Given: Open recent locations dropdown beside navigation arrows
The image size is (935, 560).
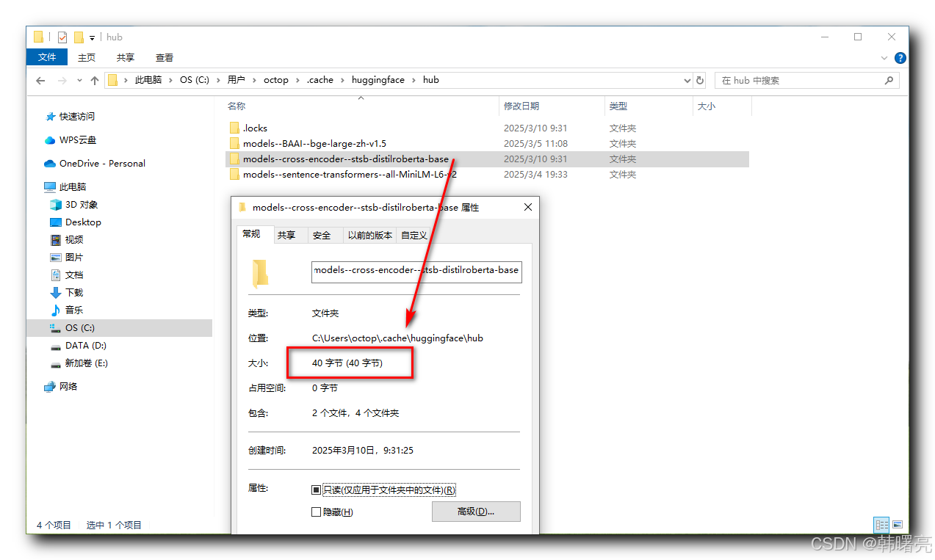Looking at the screenshot, I should tap(79, 80).
